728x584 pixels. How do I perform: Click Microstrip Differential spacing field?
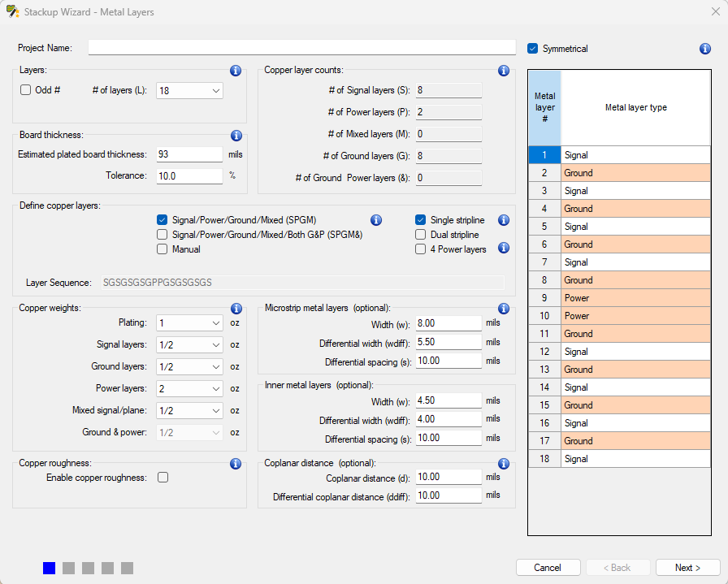[x=448, y=361]
